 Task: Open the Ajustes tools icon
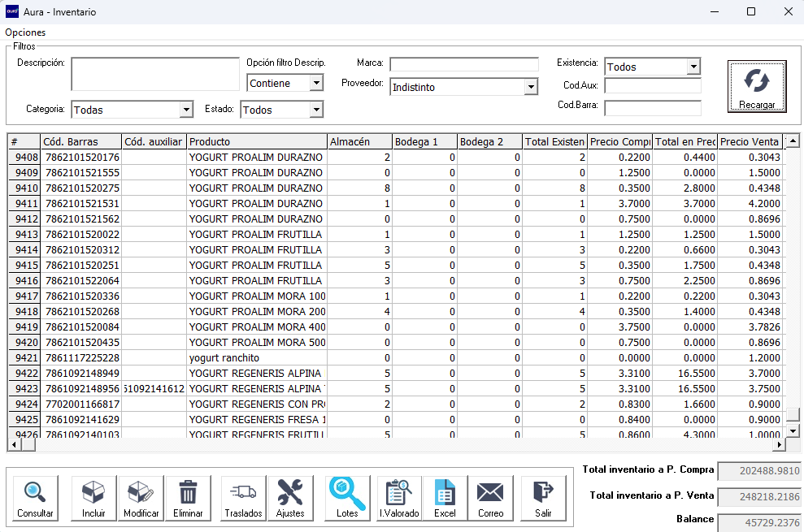(x=290, y=498)
